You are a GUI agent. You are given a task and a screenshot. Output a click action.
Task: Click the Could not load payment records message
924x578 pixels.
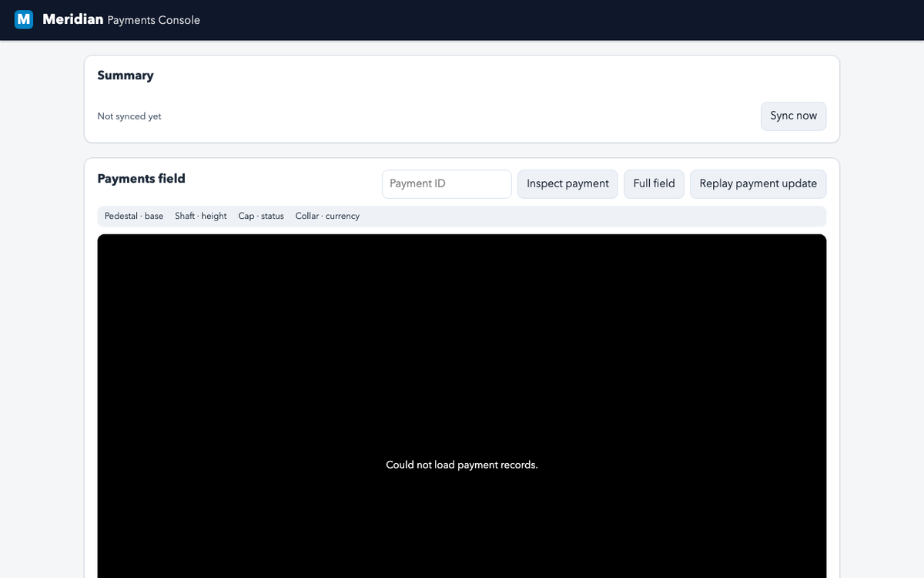tap(462, 465)
